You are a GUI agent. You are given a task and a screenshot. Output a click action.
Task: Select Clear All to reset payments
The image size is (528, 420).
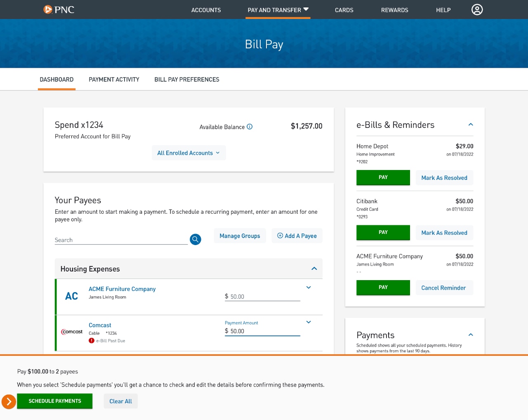pyautogui.click(x=120, y=401)
